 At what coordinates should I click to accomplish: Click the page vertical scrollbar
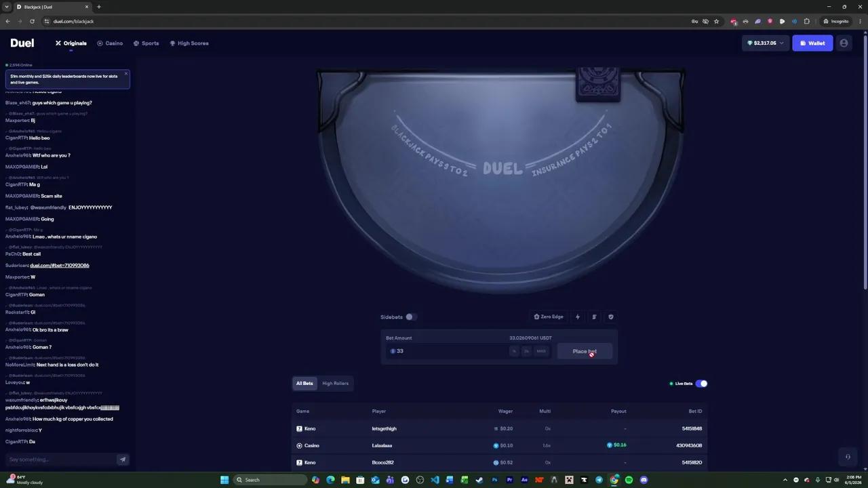865,163
